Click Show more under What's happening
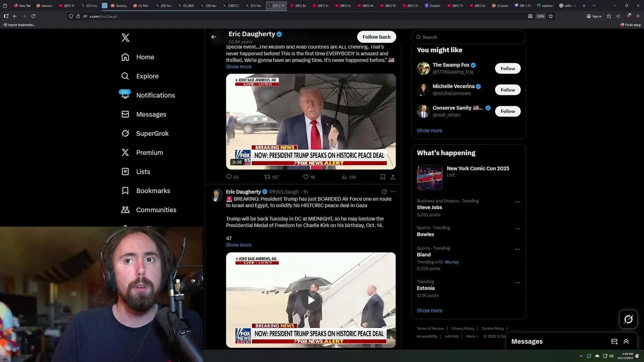Viewport: 644px width, 362px height. point(430,311)
